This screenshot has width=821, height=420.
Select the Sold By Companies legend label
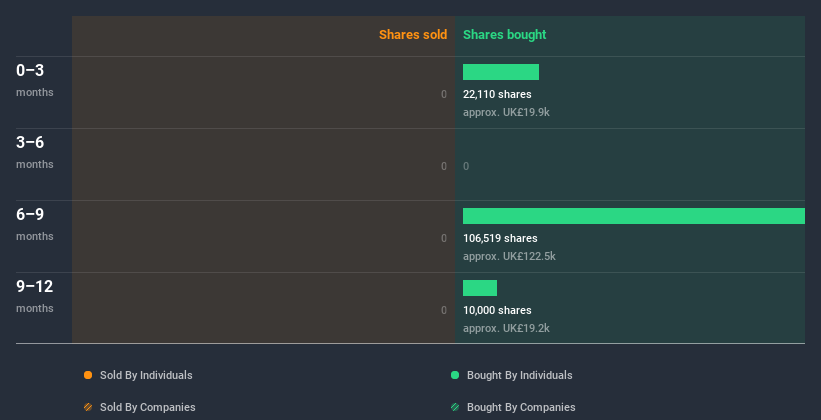(148, 407)
